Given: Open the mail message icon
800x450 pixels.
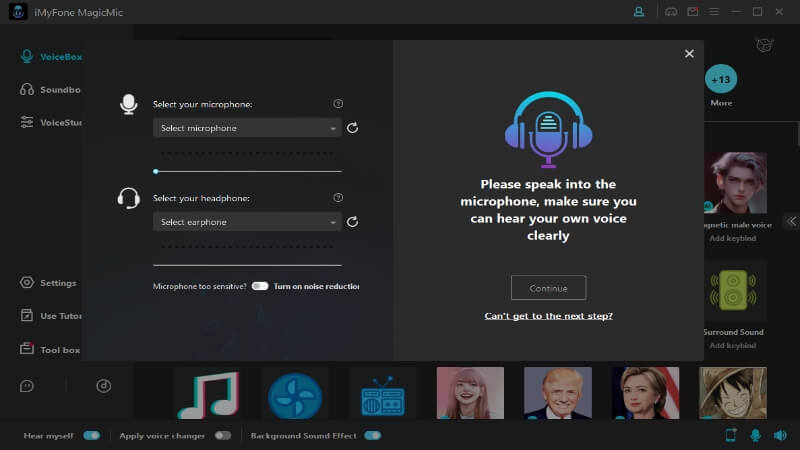Looking at the screenshot, I should coord(692,12).
